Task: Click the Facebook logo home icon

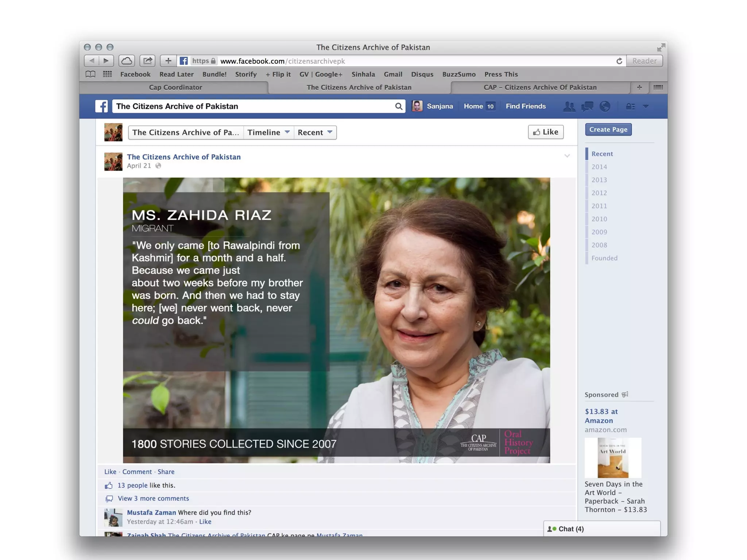Action: pyautogui.click(x=101, y=106)
